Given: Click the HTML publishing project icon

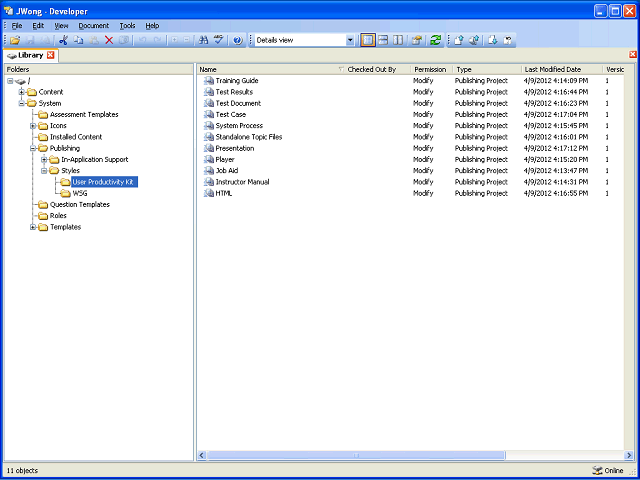Looking at the screenshot, I should 209,193.
